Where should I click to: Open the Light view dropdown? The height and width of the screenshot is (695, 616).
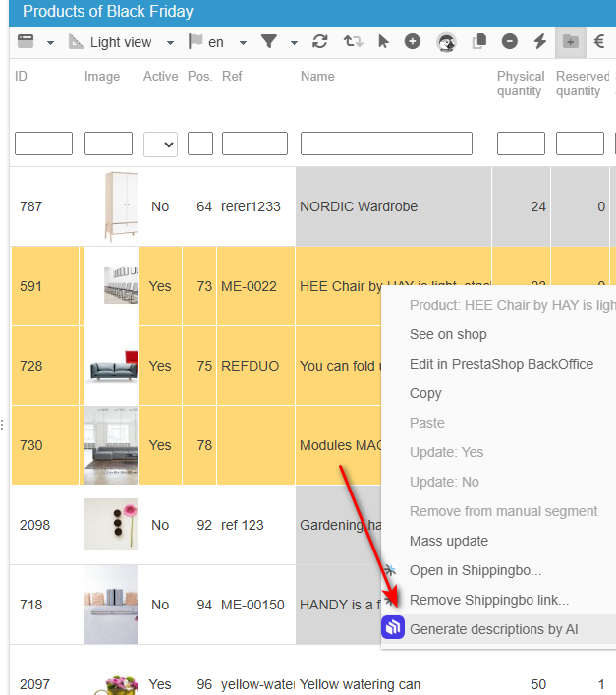121,42
